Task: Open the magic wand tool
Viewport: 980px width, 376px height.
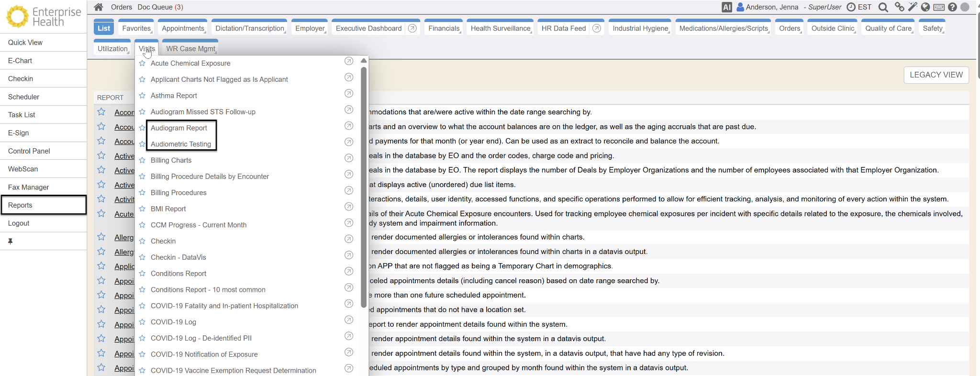Action: coord(913,7)
